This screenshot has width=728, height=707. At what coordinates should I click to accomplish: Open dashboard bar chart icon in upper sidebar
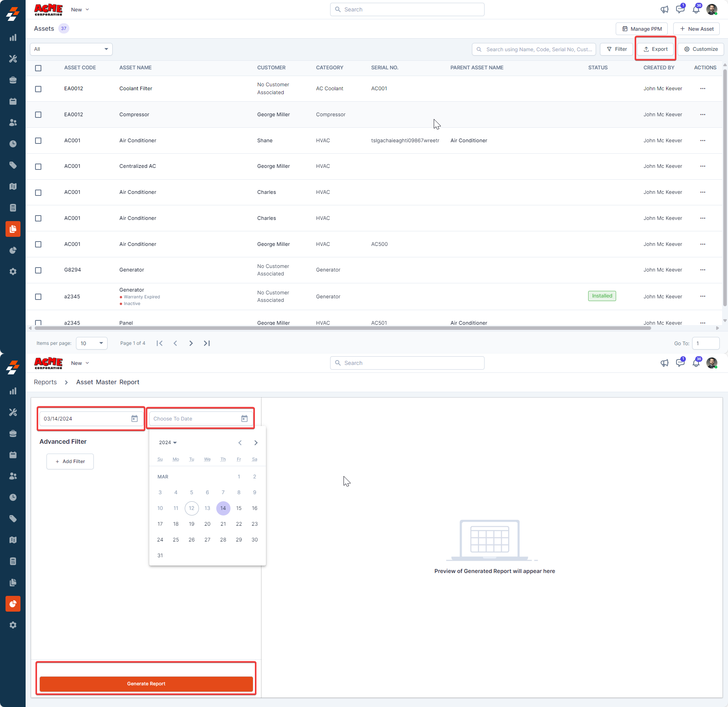tap(13, 38)
